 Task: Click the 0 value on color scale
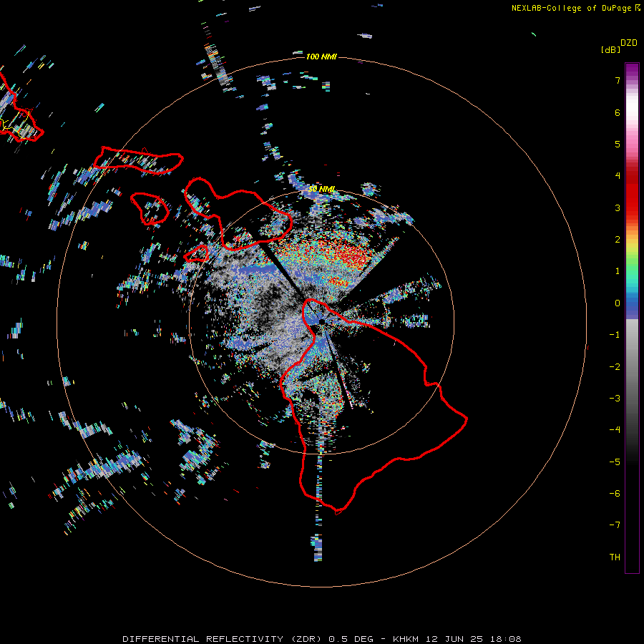coord(618,303)
